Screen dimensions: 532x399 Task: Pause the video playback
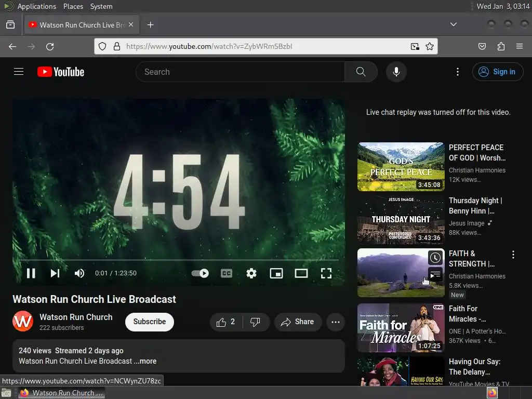31,273
